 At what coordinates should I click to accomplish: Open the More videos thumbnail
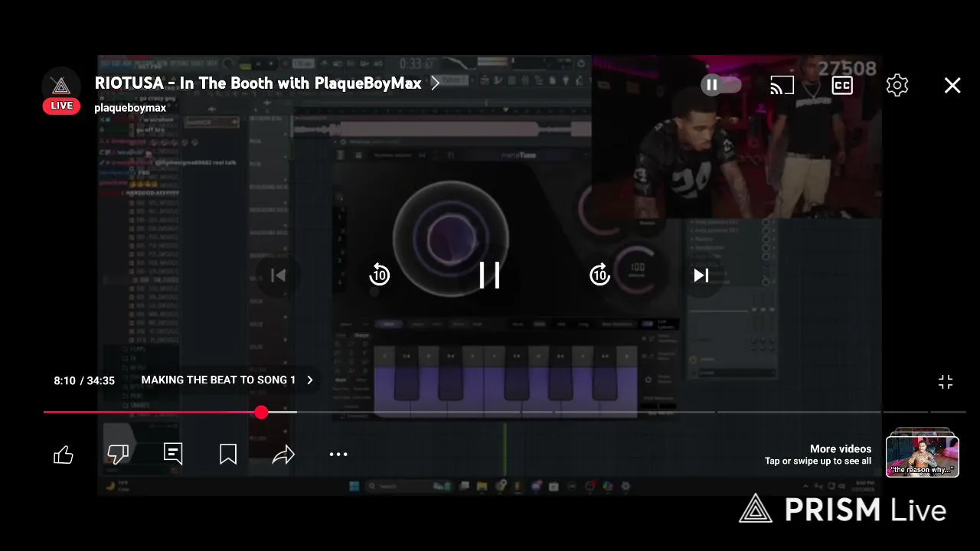pos(923,455)
